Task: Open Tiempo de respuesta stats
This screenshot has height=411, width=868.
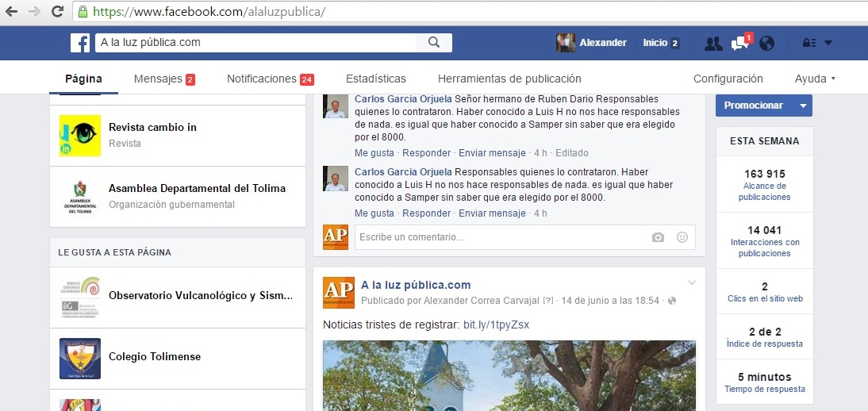Action: 765,389
